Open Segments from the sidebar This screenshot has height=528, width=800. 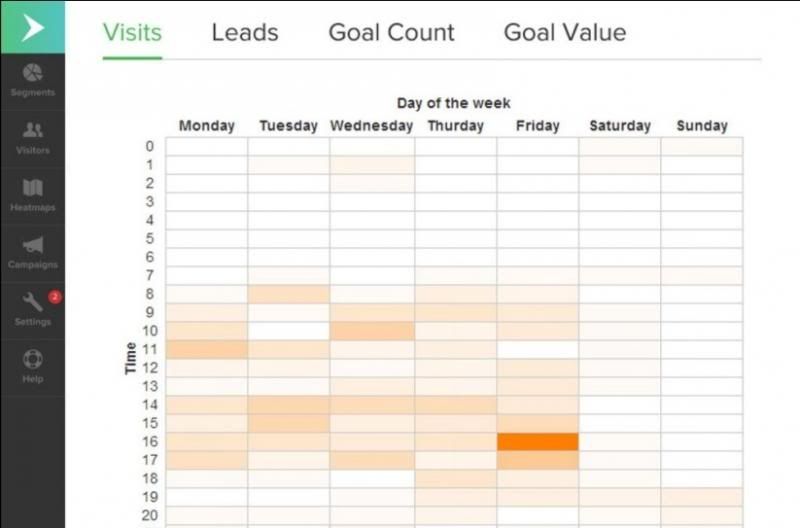[x=33, y=81]
